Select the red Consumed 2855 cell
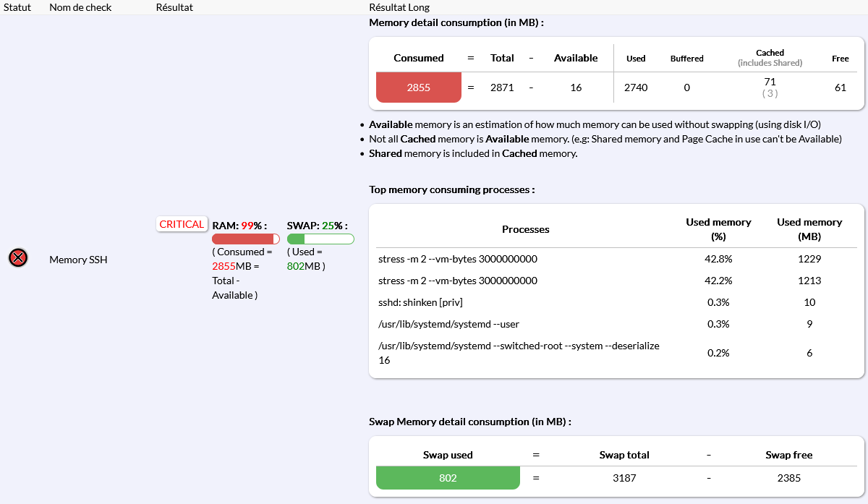The width and height of the screenshot is (868, 504). coord(418,87)
